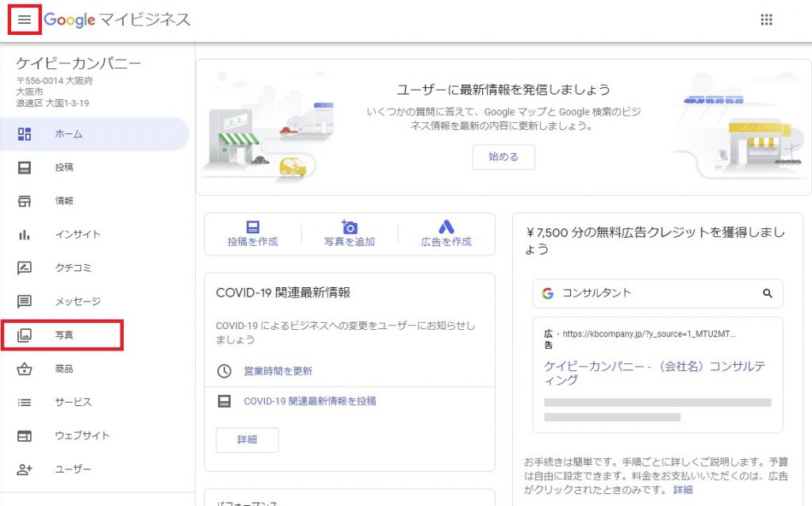Click the post icon beside COVID-19 関連最新情報を投稿
The height and width of the screenshot is (506, 812).
[224, 401]
